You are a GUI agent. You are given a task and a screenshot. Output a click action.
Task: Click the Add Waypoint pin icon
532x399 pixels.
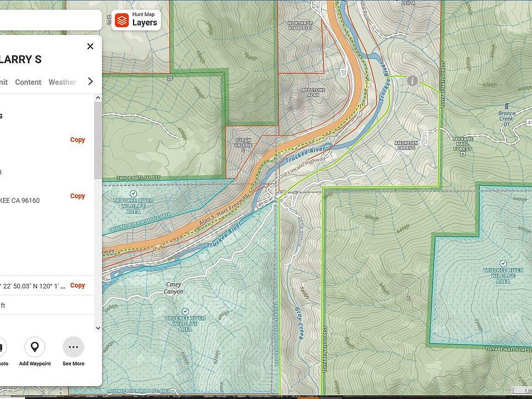click(x=34, y=347)
